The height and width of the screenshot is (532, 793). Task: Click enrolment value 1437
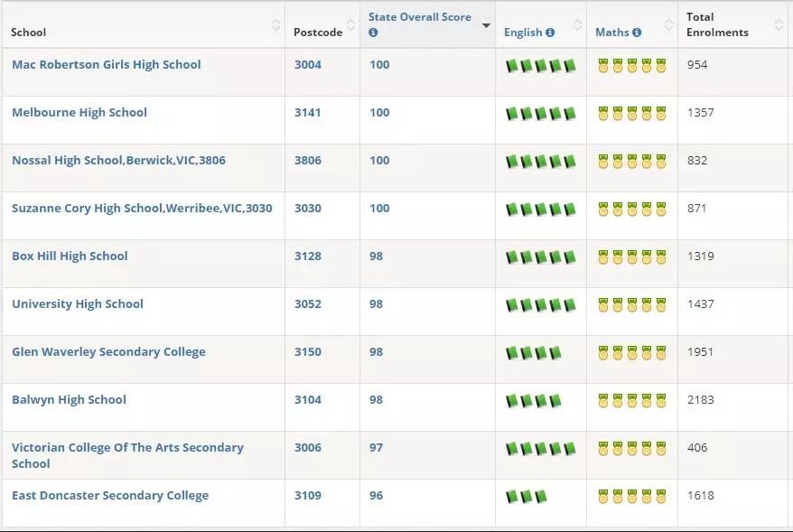(x=701, y=303)
